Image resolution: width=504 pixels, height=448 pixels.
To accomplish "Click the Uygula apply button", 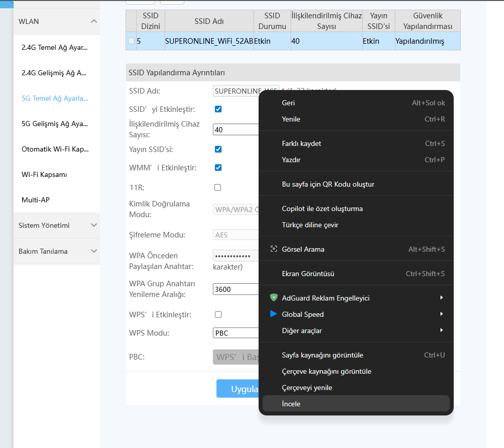I will (x=238, y=389).
